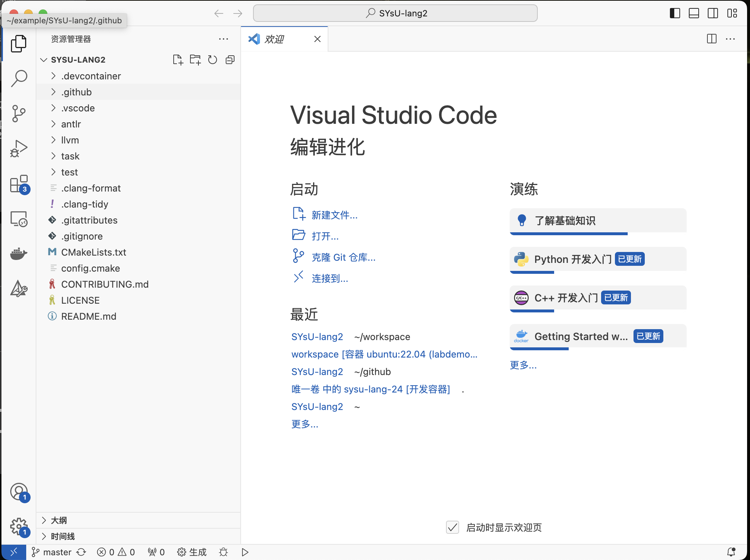
Task: Uncheck show welcome page on startup
Action: (452, 527)
